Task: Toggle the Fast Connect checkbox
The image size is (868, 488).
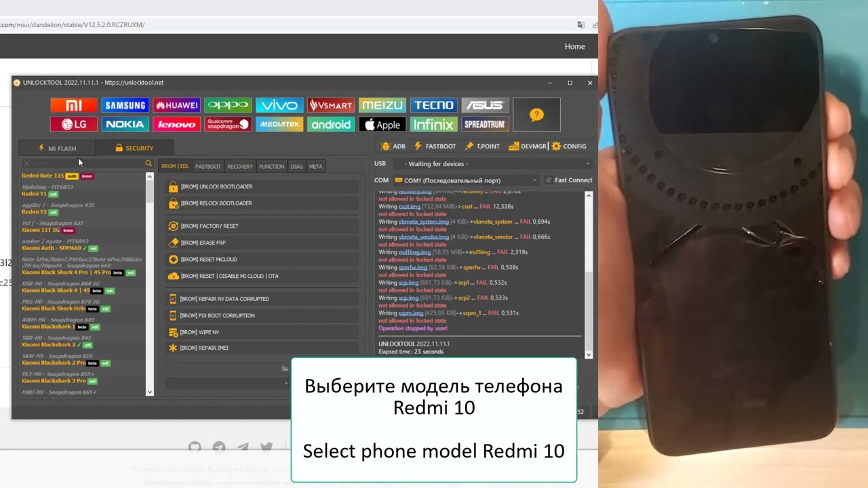Action: [549, 180]
